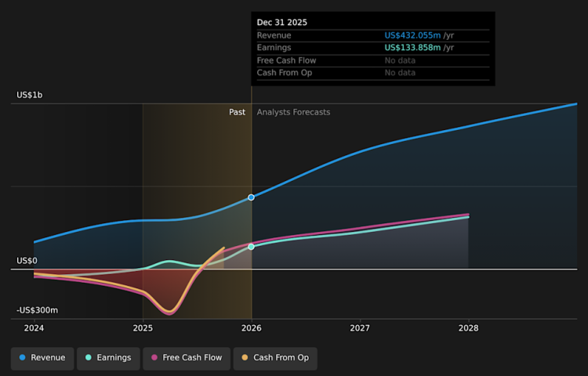Click the 2027 x-axis label
The width and height of the screenshot is (588, 376).
click(x=360, y=328)
